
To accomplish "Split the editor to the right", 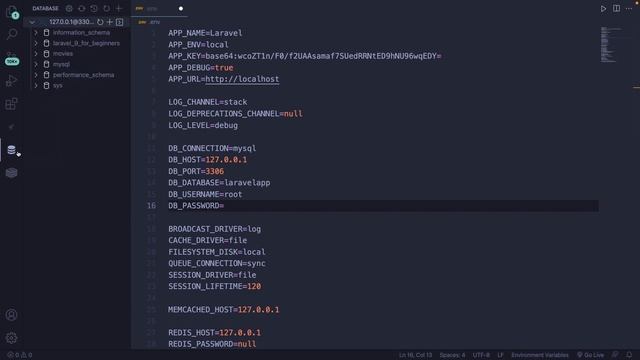I will [616, 9].
